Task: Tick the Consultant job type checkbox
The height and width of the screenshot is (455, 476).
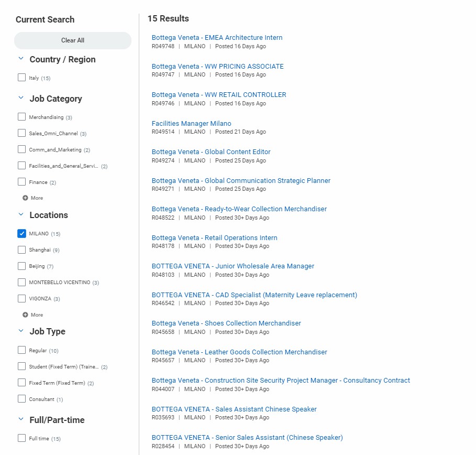Action: (x=21, y=399)
